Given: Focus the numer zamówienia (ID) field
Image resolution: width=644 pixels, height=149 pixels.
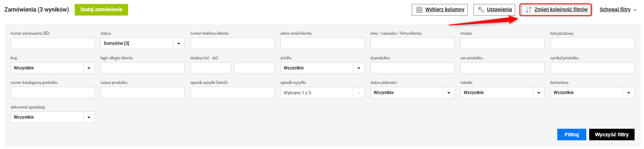Looking at the screenshot, I should 53,43.
